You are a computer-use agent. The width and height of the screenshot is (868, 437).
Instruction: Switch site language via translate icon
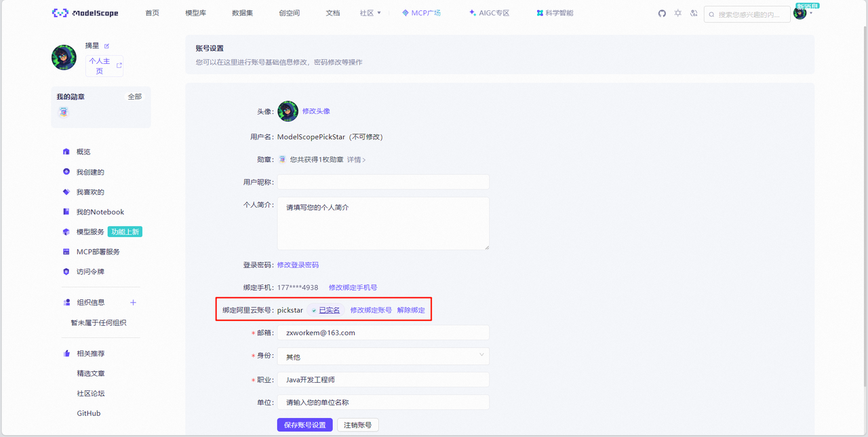tap(694, 14)
